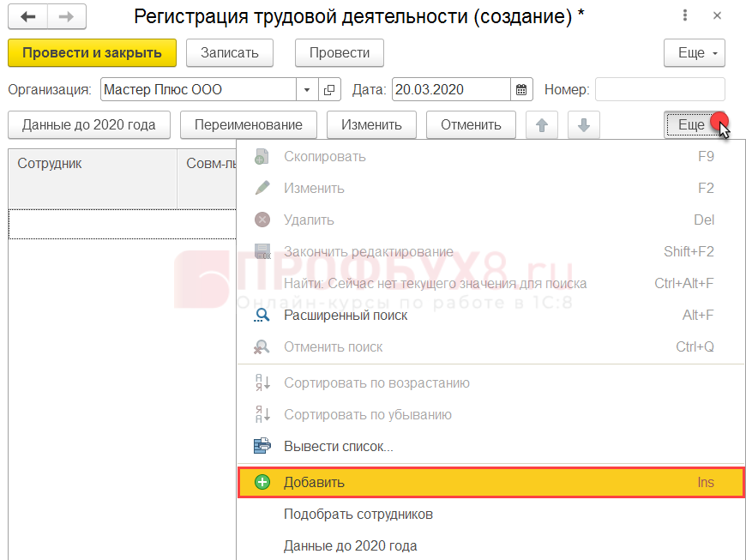Open the Организация record with the open icon
Screen dimensions: 746x560
point(329,89)
